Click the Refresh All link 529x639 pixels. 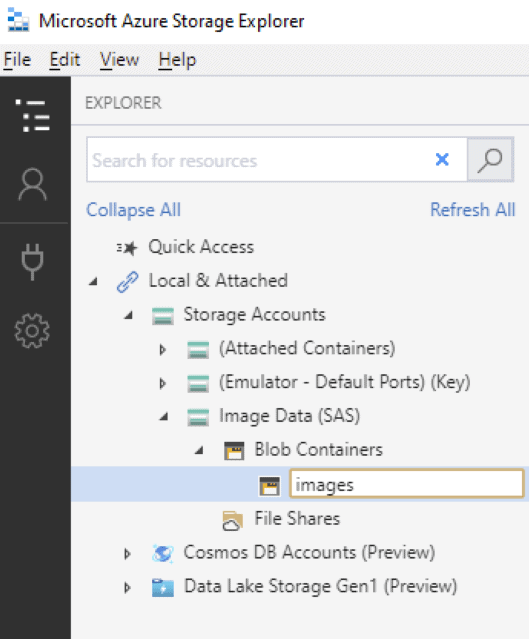(473, 210)
